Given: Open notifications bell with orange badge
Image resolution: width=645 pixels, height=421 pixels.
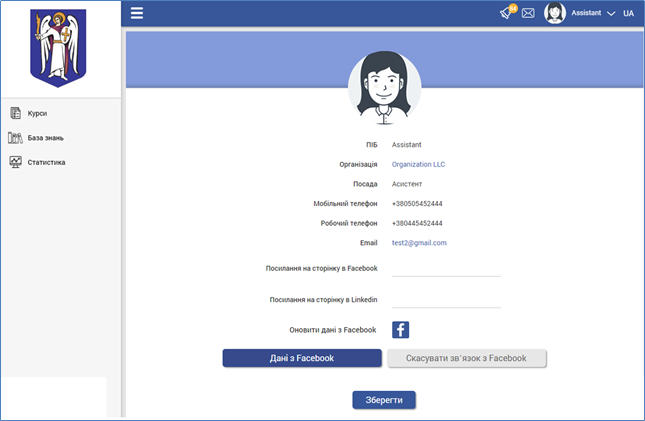Looking at the screenshot, I should click(x=508, y=13).
